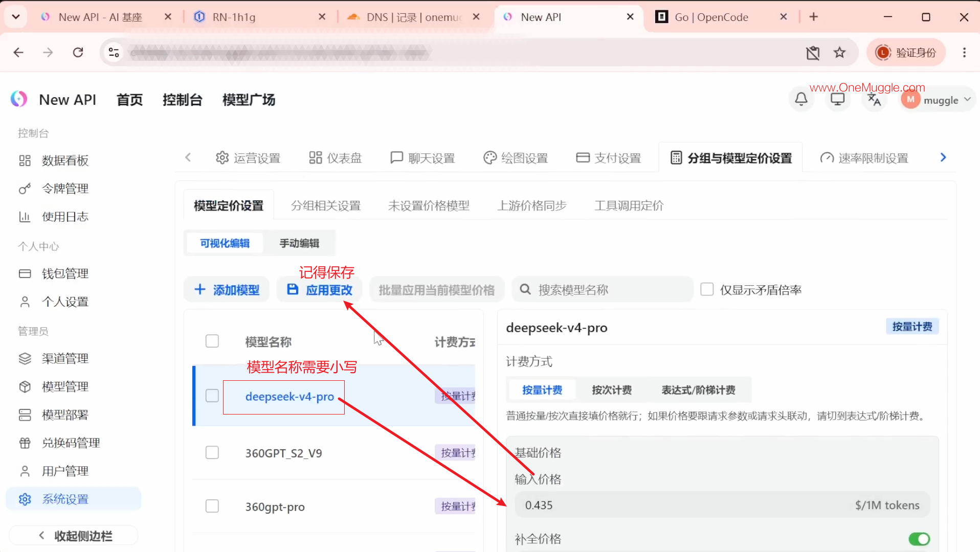Select 系统设置 system settings in sidebar
The width and height of the screenshot is (980, 552).
point(73,499)
